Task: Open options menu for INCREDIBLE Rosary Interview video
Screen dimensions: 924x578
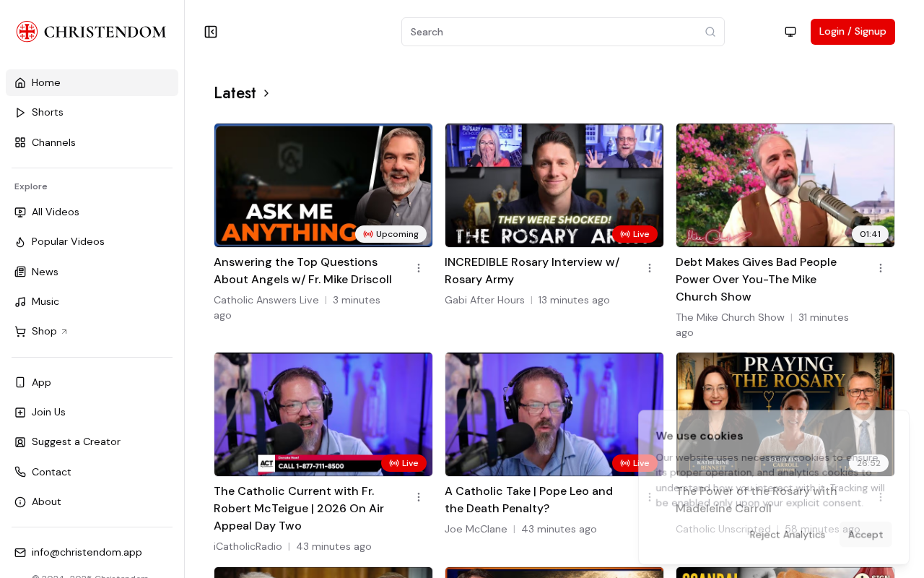Action: [x=650, y=268]
